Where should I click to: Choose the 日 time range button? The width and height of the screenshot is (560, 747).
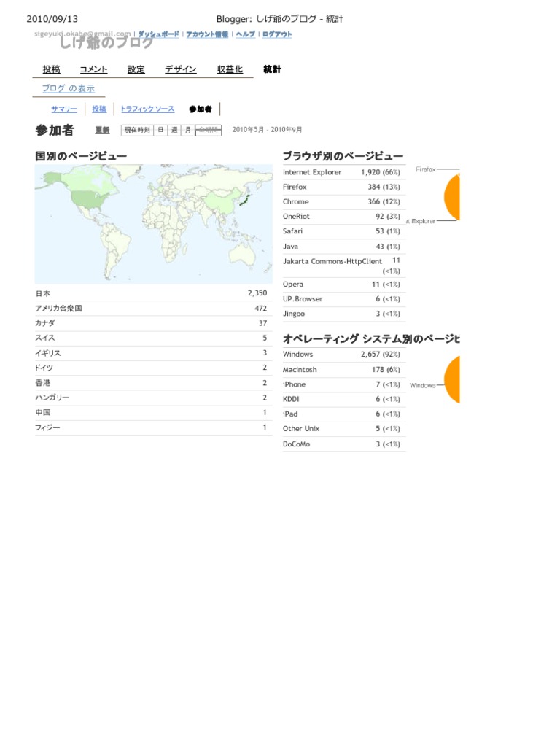click(x=160, y=130)
